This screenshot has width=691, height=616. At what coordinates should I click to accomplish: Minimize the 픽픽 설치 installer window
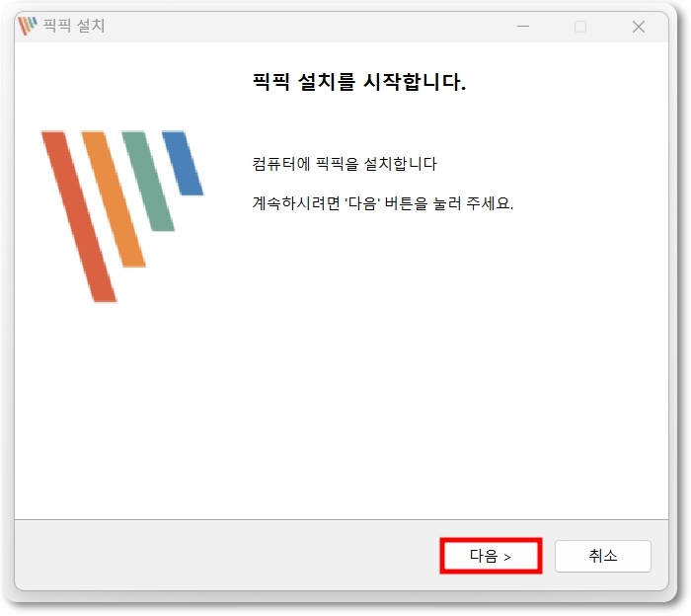(522, 27)
